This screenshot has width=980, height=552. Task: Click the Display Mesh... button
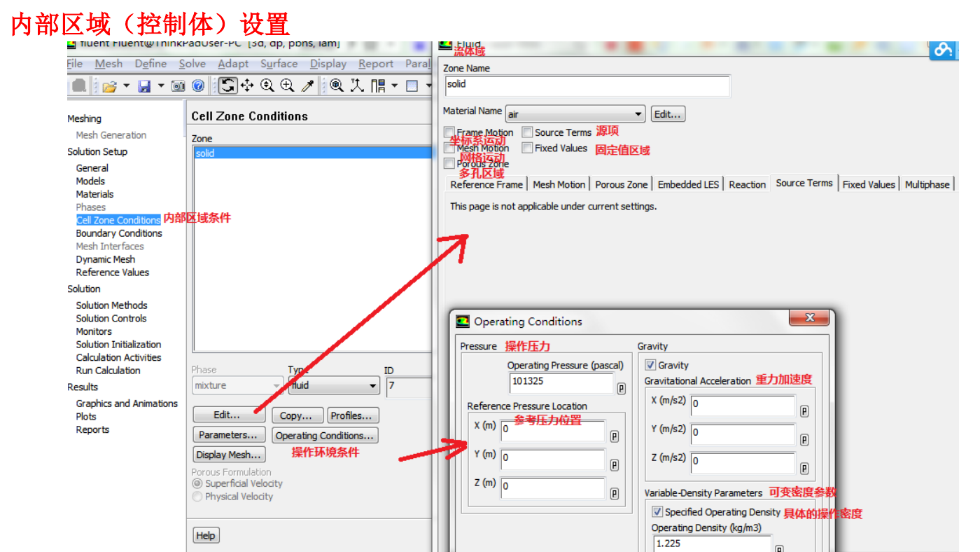coord(230,455)
